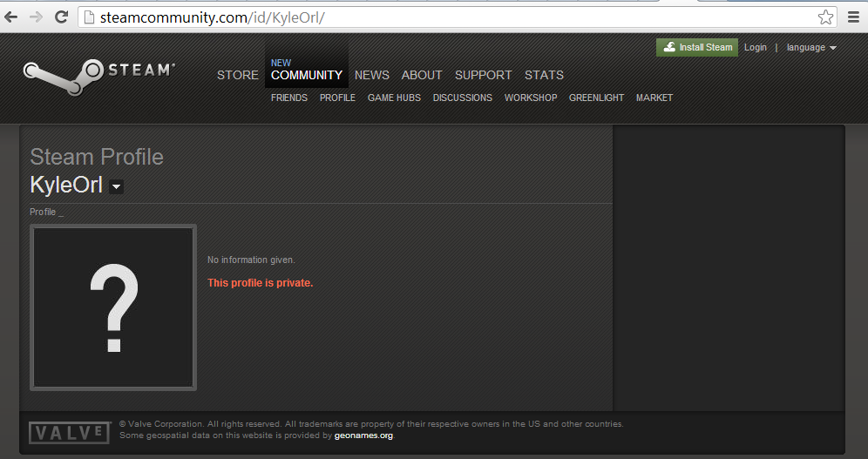The image size is (868, 459).
Task: Go to GAME HUBS
Action: pyautogui.click(x=394, y=98)
